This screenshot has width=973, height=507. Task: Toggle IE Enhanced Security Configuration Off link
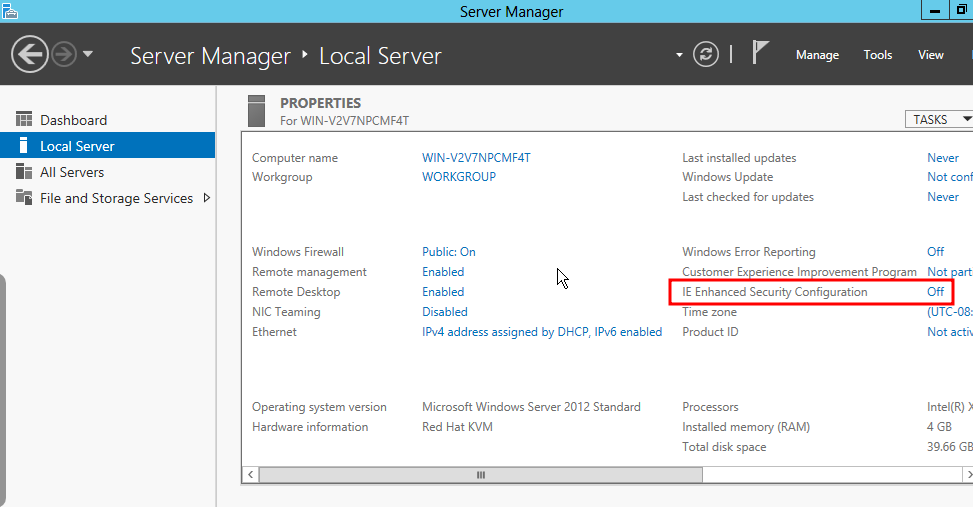[935, 292]
